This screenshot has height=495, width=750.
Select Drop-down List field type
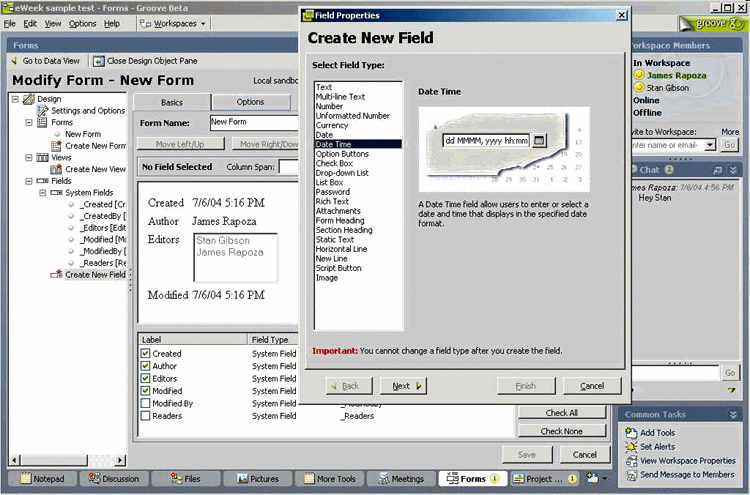(x=342, y=173)
